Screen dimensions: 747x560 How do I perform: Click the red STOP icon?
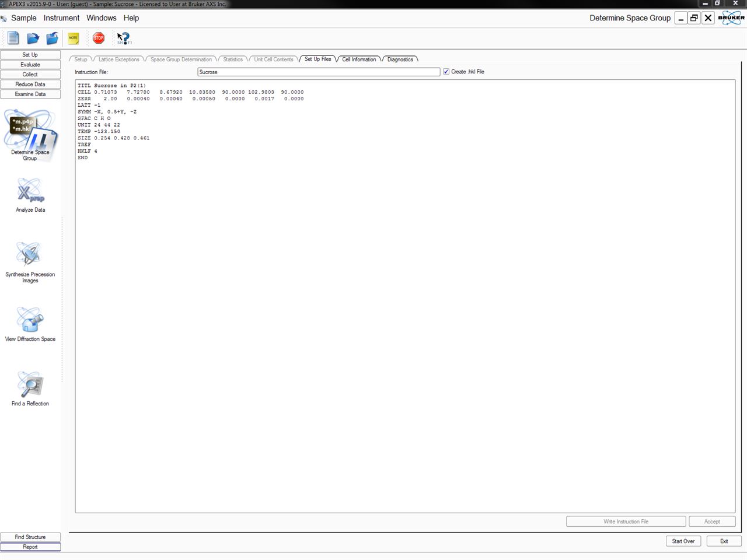coord(99,38)
